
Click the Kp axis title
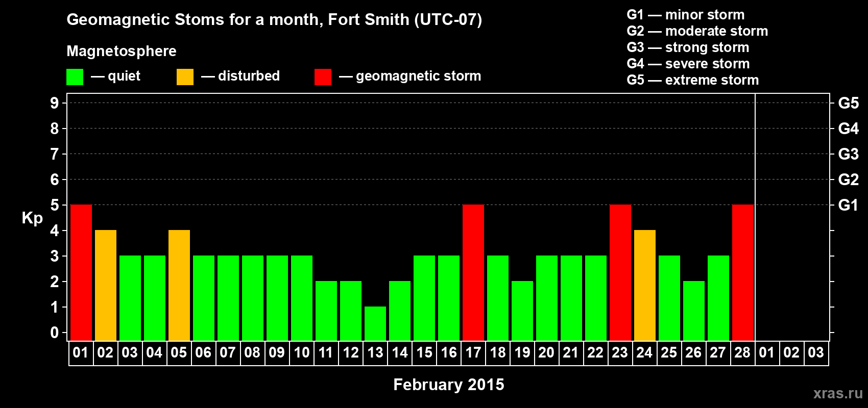[x=32, y=218]
